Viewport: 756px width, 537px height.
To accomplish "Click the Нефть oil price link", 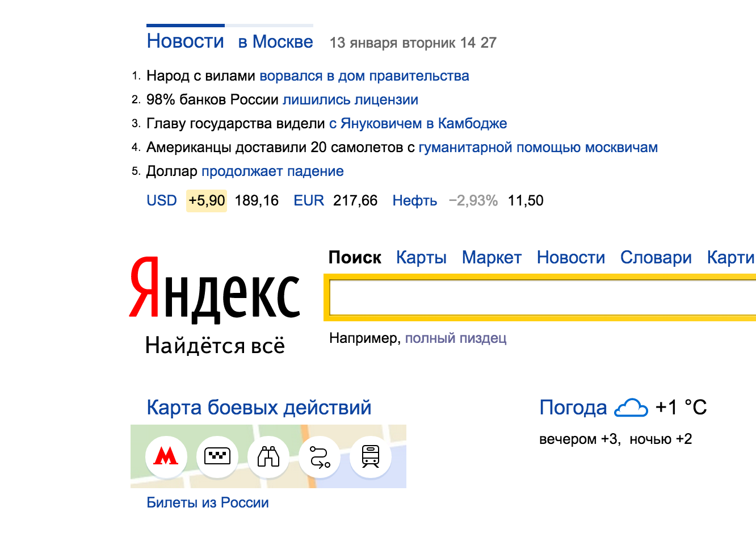I will [x=415, y=200].
